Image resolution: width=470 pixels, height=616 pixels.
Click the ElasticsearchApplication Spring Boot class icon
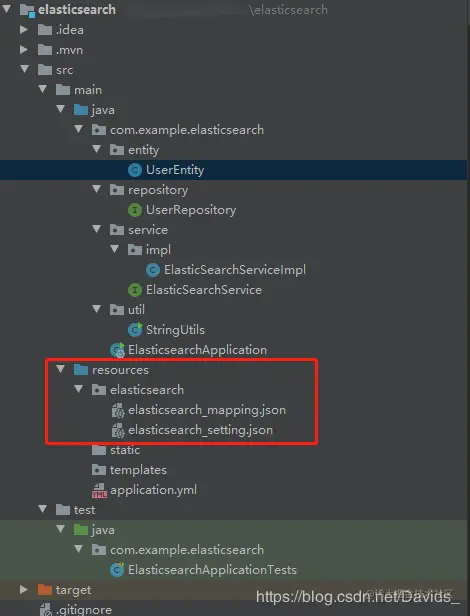[117, 350]
